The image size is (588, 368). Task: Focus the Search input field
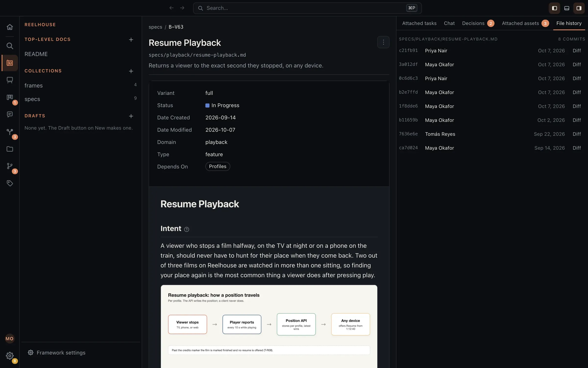point(307,8)
